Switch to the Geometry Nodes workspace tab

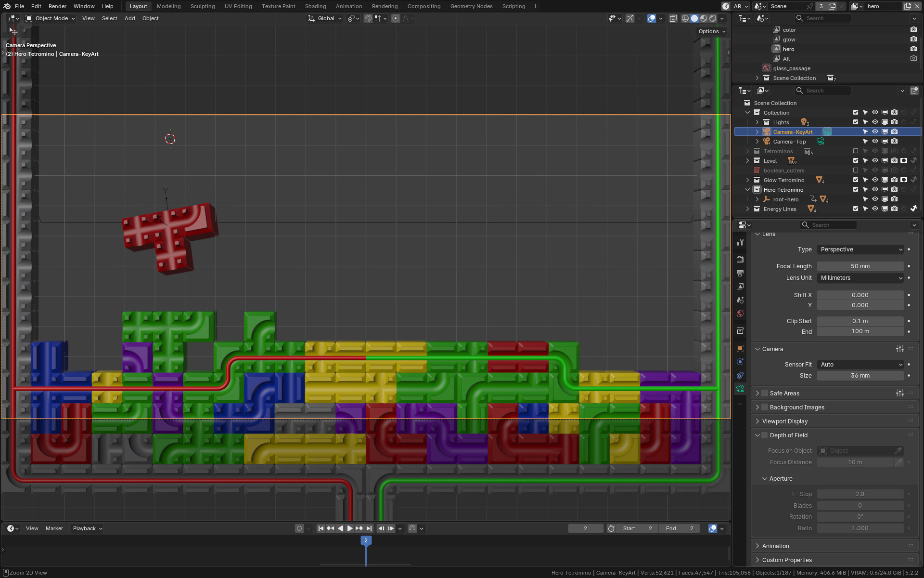[x=471, y=6]
